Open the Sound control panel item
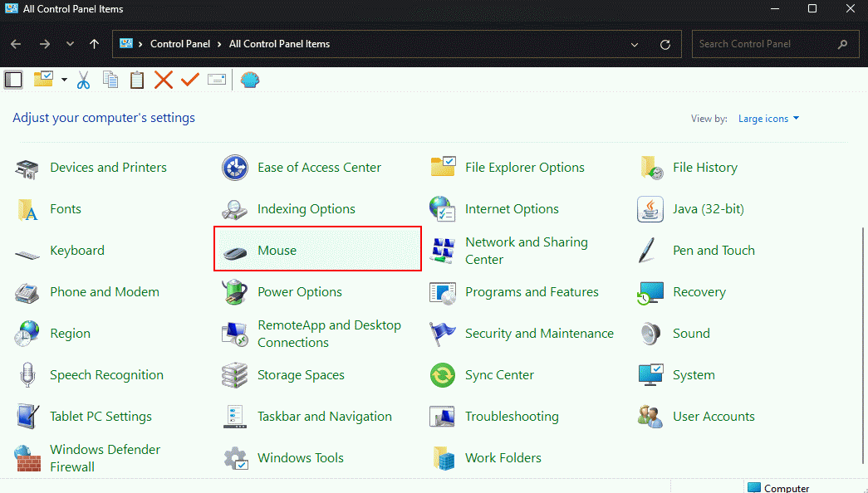Screen dimensions: 868x493 click(690, 334)
